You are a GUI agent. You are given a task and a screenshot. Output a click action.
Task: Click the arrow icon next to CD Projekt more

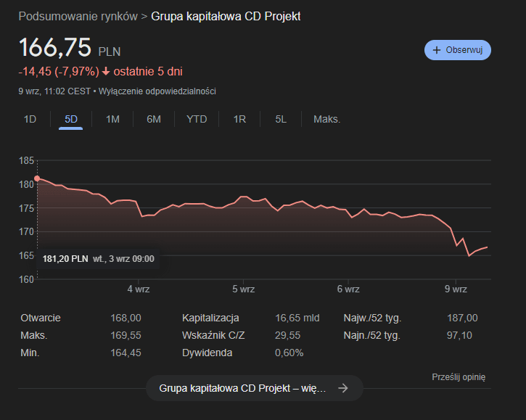343,388
